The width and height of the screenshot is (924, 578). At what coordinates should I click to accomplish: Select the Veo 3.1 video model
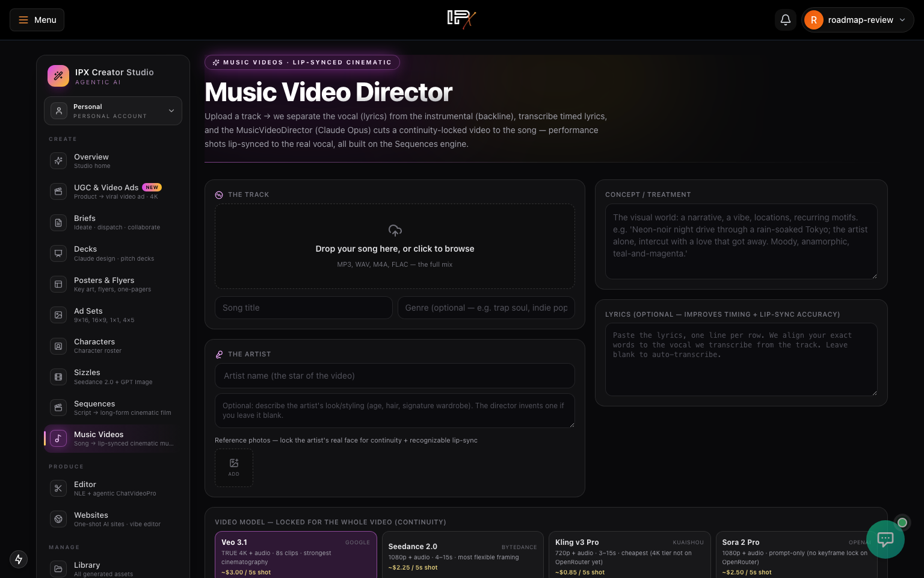pyautogui.click(x=296, y=555)
